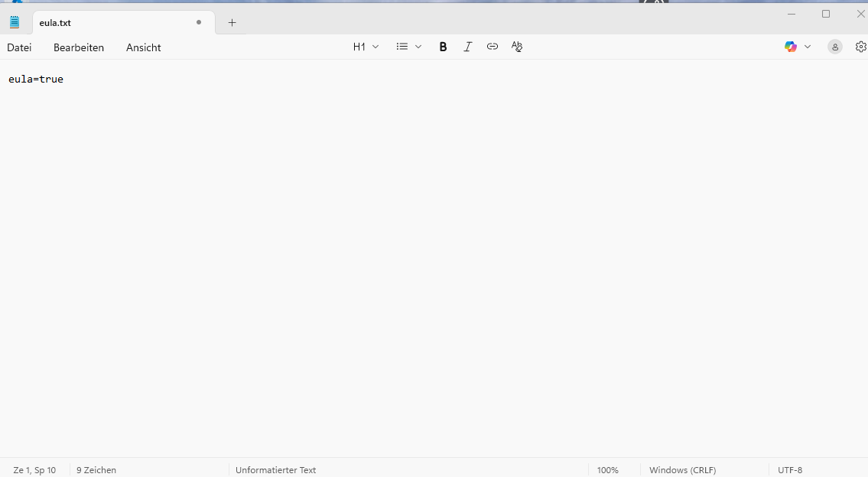
Task: Toggle bold formatting in the toolbar
Action: [443, 47]
